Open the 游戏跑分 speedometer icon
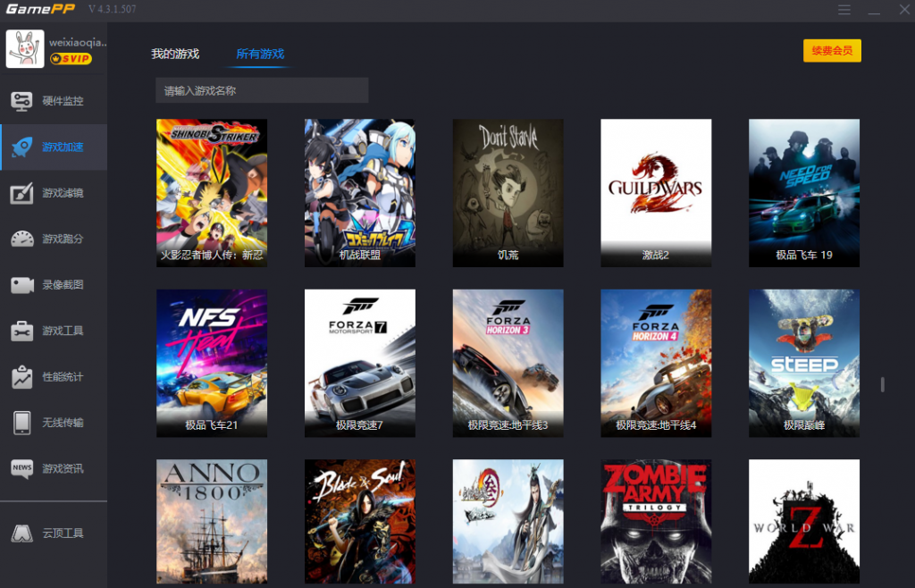915x588 pixels. click(x=22, y=239)
